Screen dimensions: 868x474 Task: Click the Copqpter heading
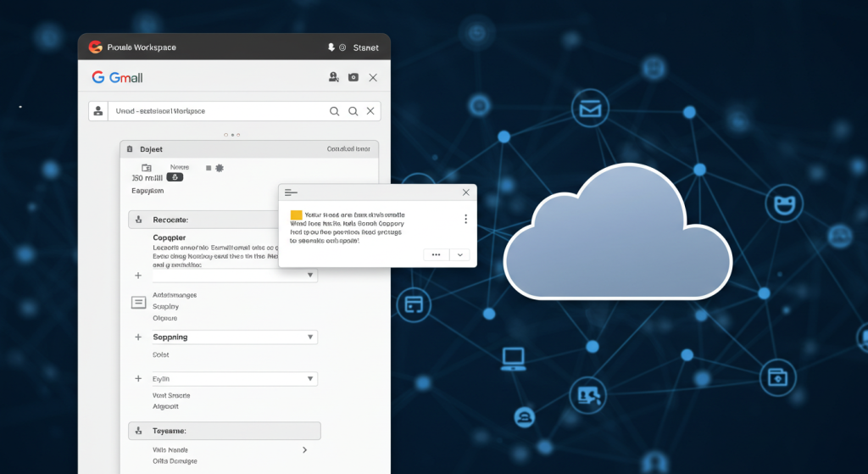170,237
